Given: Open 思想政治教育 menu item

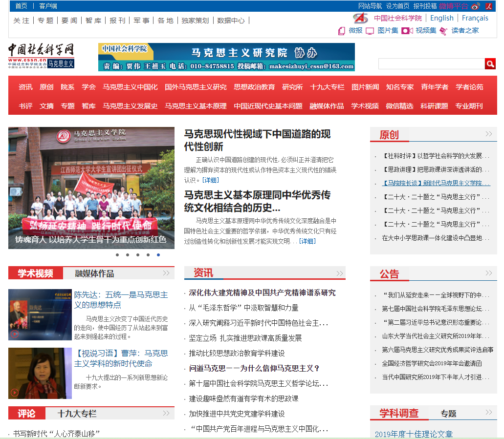Looking at the screenshot, I should point(254,87).
